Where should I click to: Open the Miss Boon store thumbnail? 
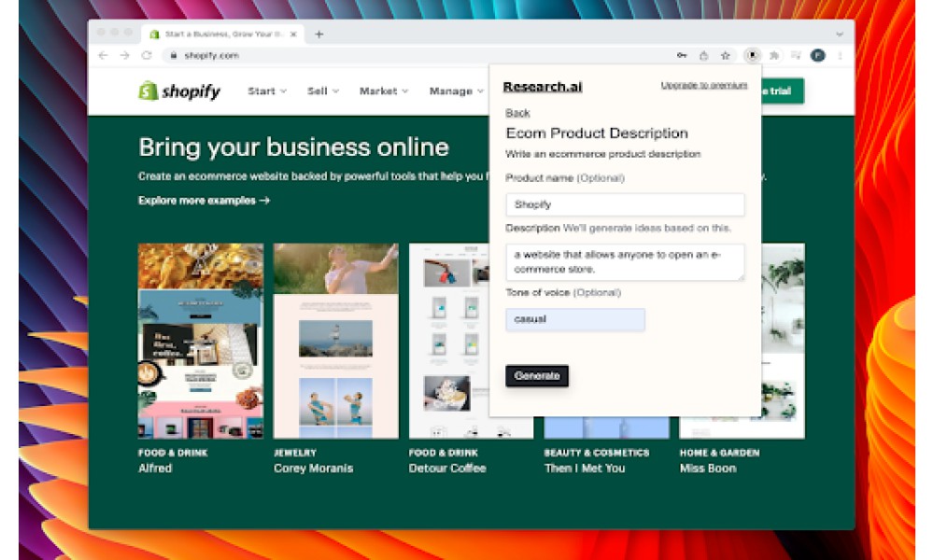click(x=783, y=341)
